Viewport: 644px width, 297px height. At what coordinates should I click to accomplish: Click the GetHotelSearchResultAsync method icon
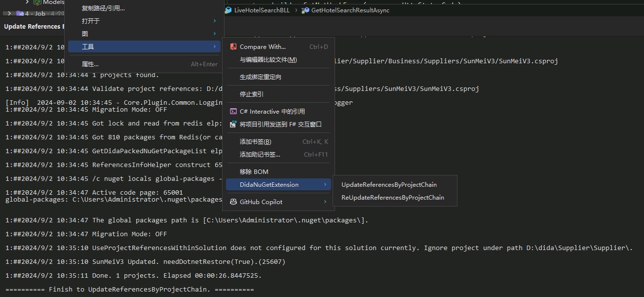pyautogui.click(x=305, y=10)
